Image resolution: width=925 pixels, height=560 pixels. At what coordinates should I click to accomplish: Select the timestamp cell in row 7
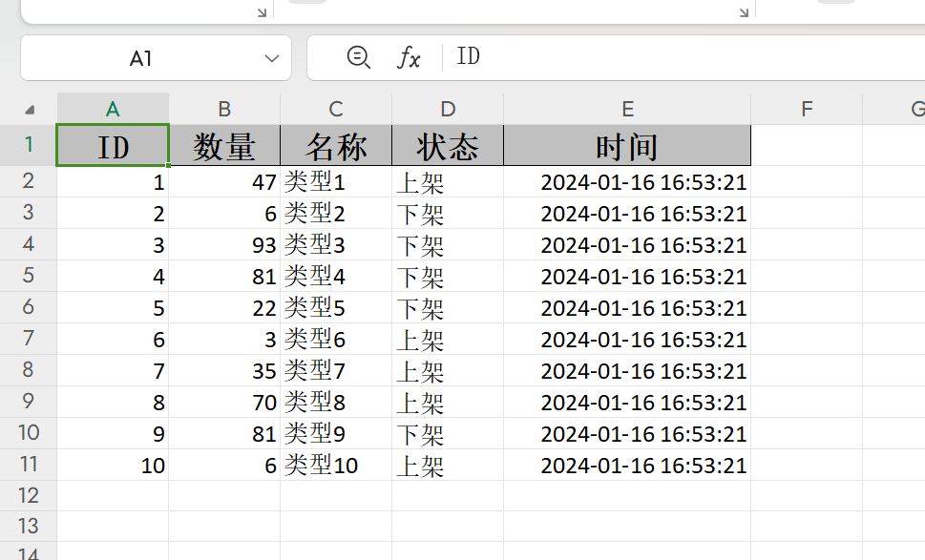click(627, 339)
